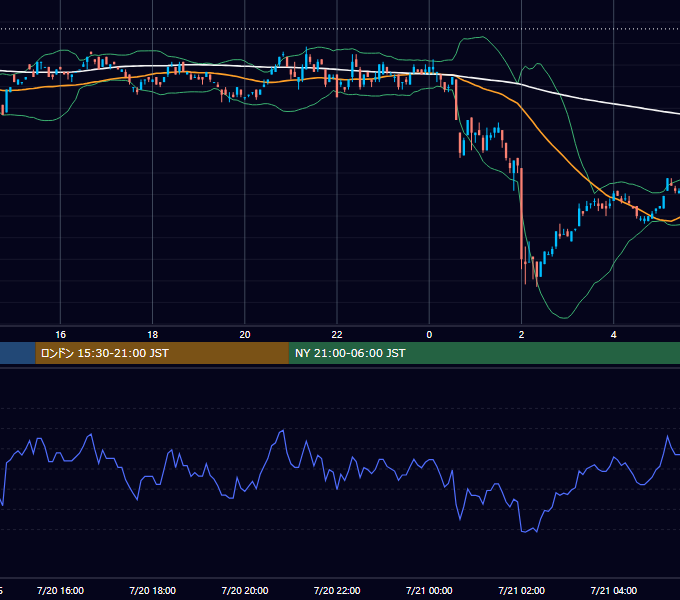Click the '7/21 00:00' date label

point(429,590)
